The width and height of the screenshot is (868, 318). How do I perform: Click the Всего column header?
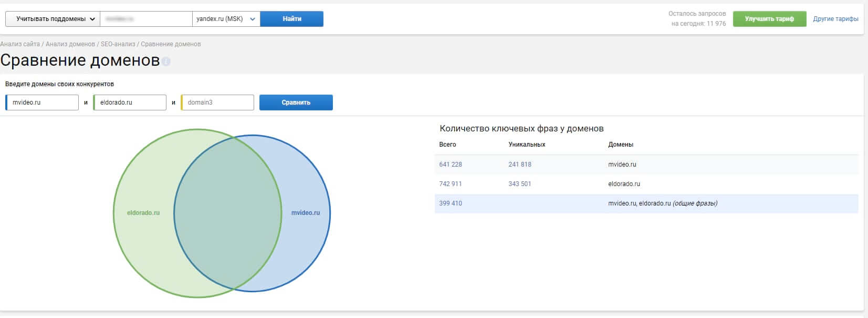[x=447, y=145]
